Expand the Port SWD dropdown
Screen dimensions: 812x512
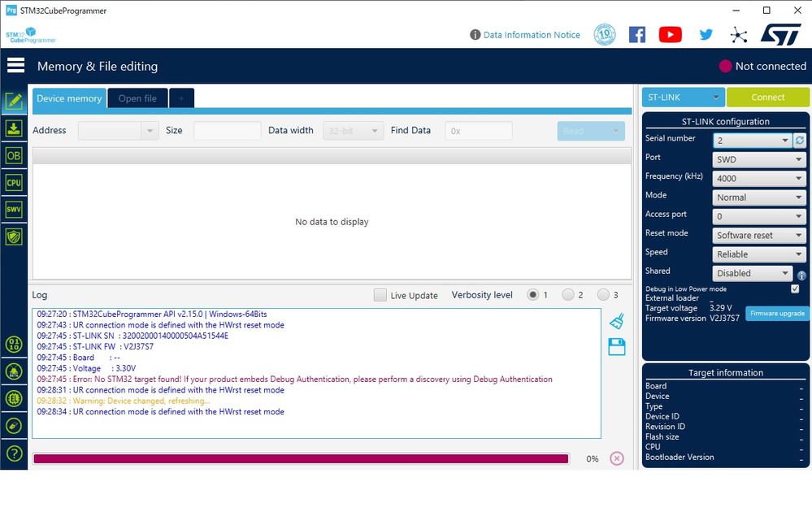pos(759,159)
